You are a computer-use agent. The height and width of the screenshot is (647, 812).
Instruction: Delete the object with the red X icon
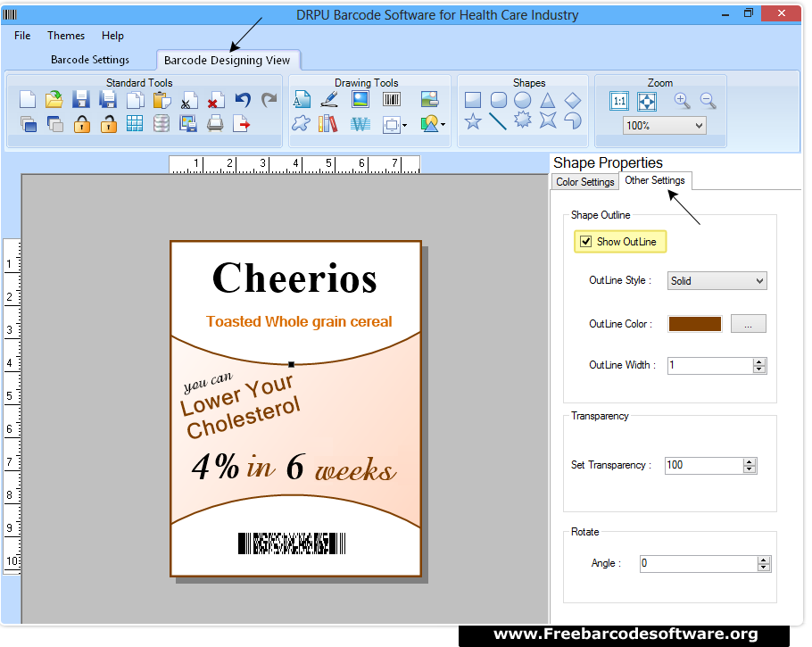215,99
